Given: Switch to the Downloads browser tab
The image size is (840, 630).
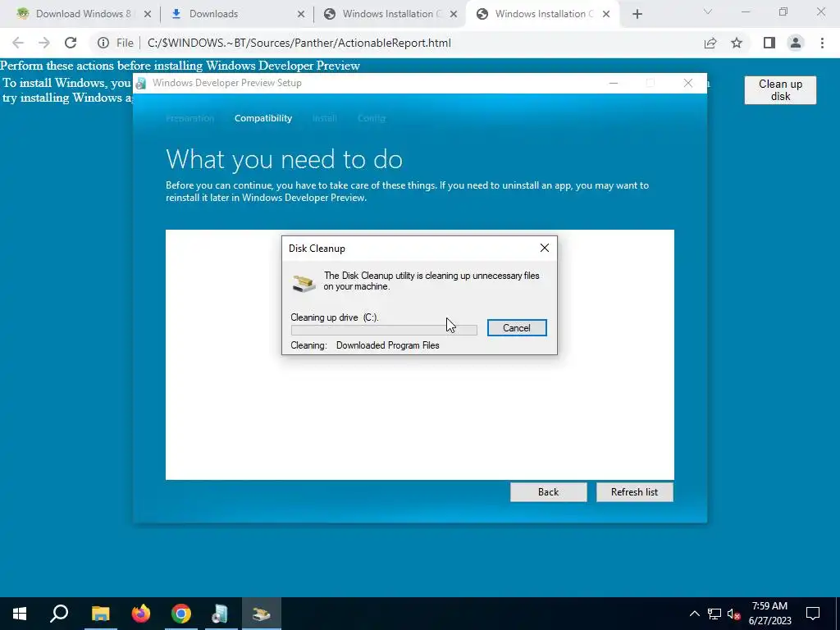Looking at the screenshot, I should (213, 14).
